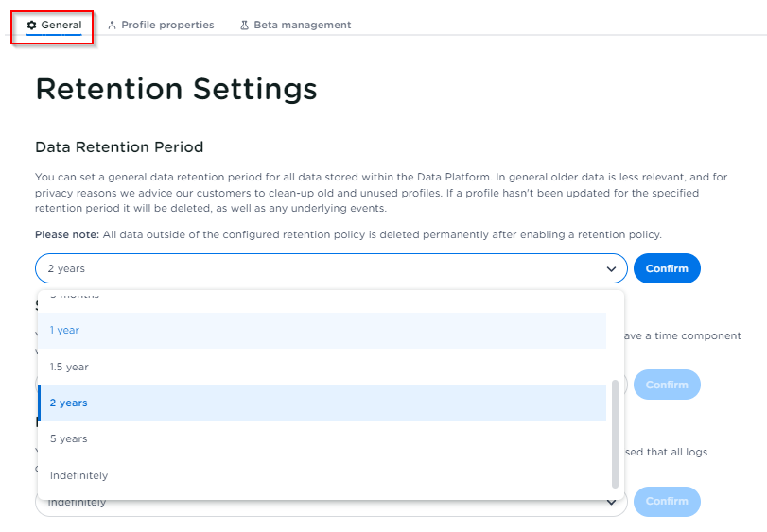Click the person icon for Profile properties
The width and height of the screenshot is (767, 532).
click(113, 26)
